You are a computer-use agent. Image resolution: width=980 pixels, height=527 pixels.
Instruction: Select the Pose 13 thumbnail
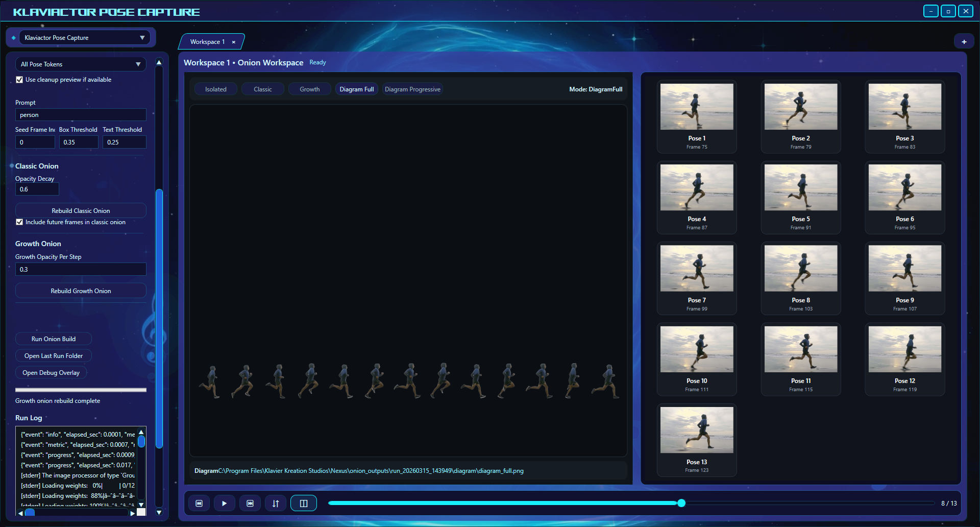pos(696,430)
